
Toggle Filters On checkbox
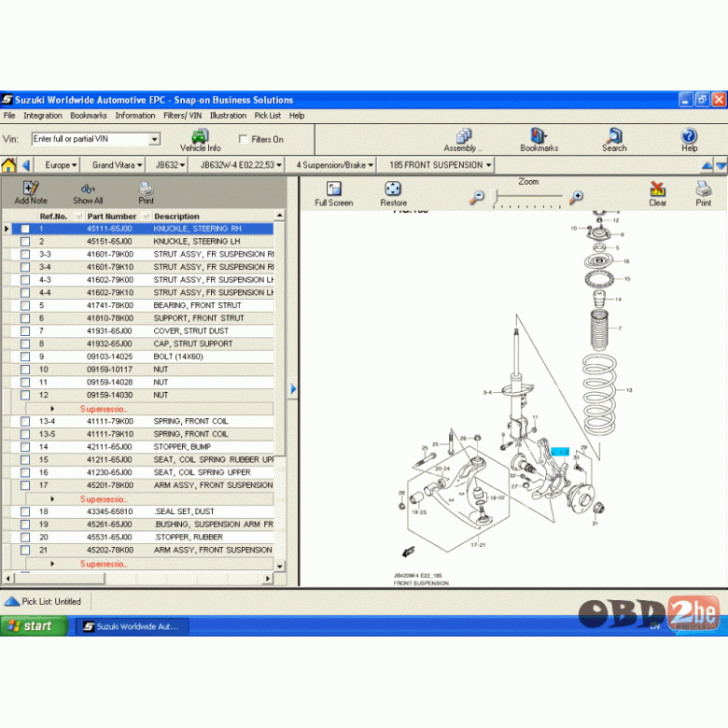click(243, 139)
